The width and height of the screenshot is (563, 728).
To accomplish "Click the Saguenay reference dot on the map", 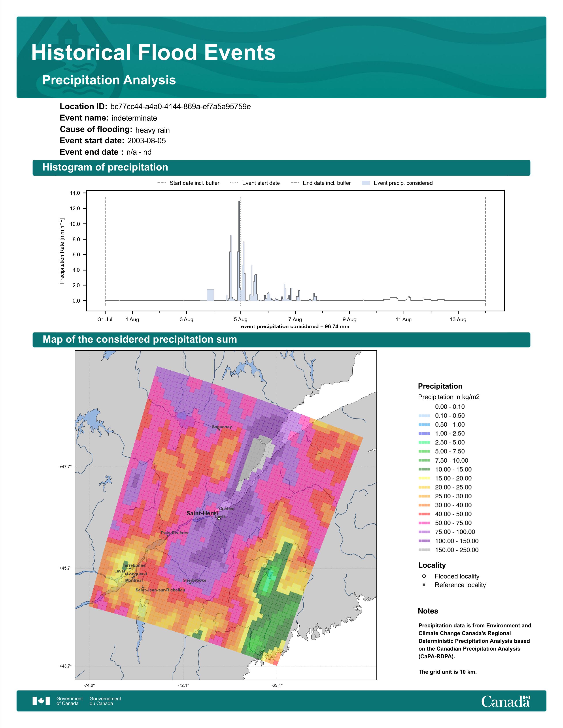I will point(219,430).
